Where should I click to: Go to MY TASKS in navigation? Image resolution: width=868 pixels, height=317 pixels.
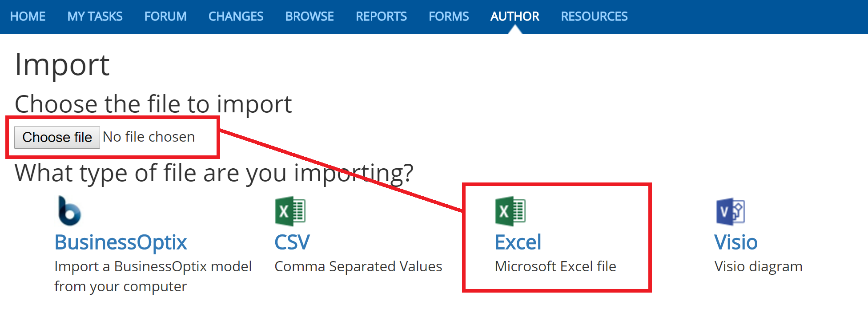pyautogui.click(x=95, y=16)
